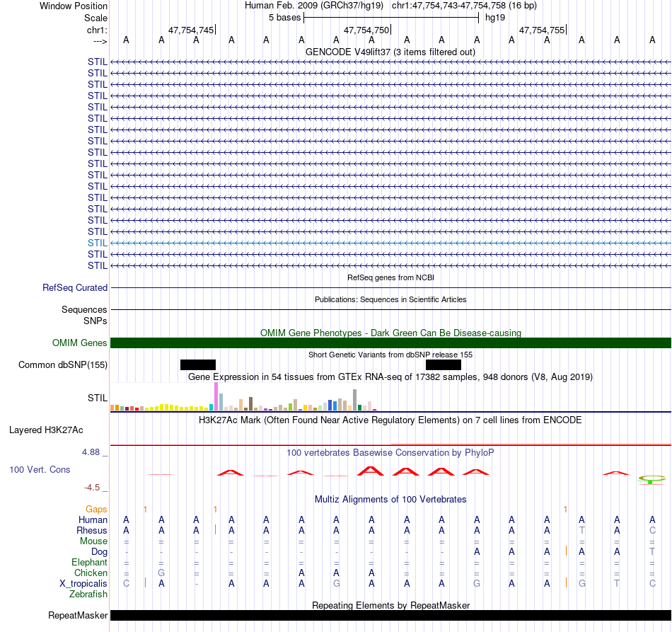This screenshot has width=672, height=632.
Task: Click the RefSeq Curated track label
Action: point(74,288)
